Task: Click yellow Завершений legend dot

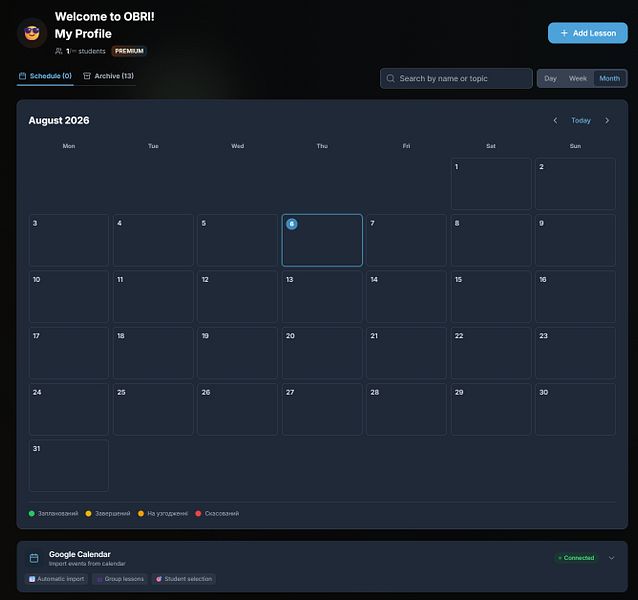Action: pos(88,513)
